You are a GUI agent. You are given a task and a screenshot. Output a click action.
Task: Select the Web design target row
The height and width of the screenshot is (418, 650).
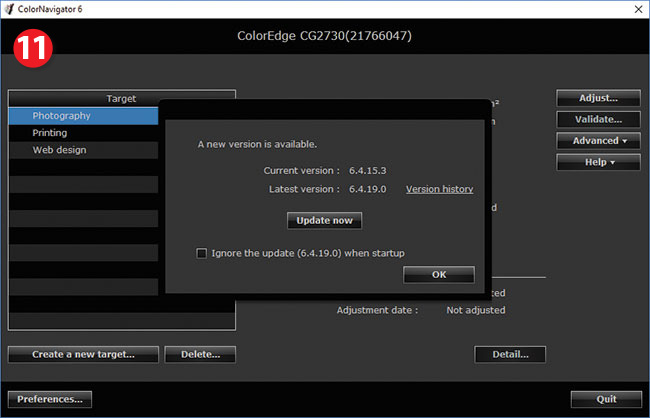83,150
